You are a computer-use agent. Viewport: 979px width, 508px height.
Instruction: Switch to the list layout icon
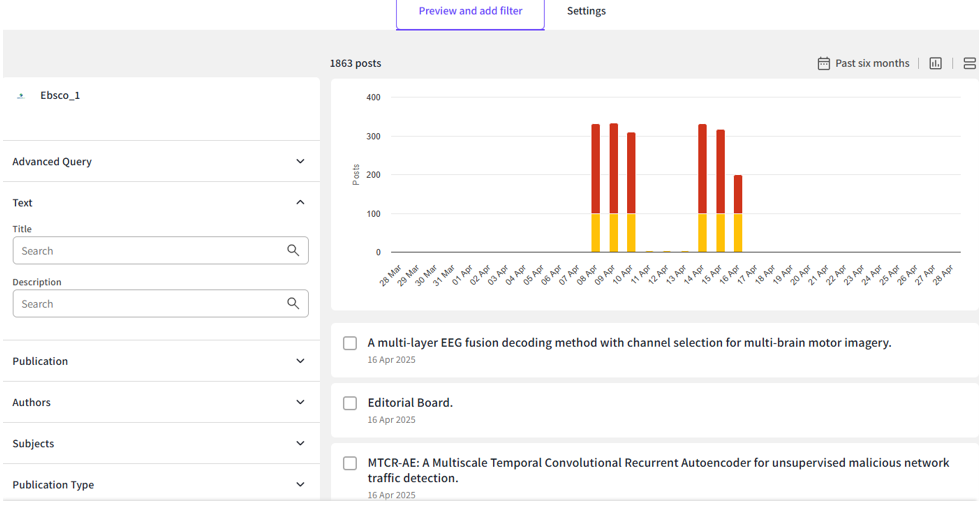[x=969, y=63]
